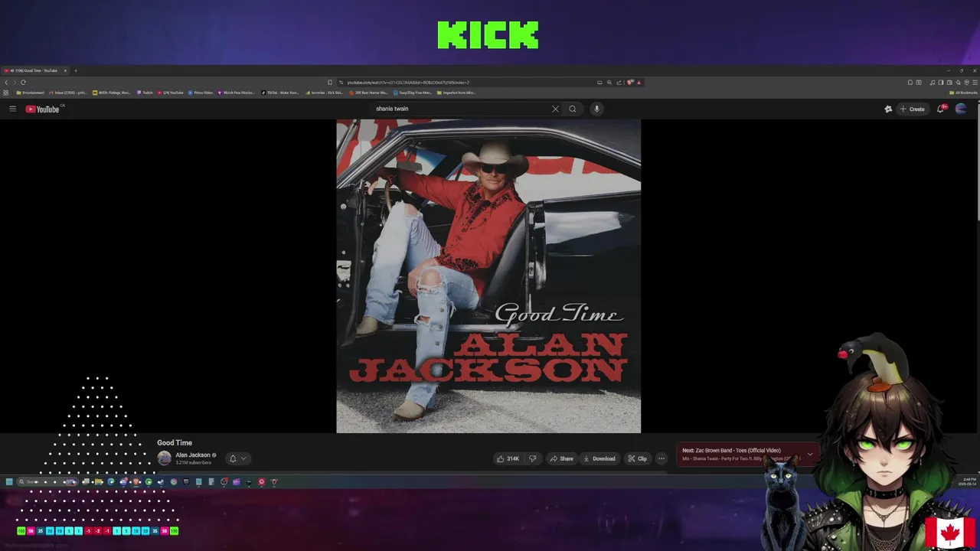Click the Share button below the video

pyautogui.click(x=561, y=458)
